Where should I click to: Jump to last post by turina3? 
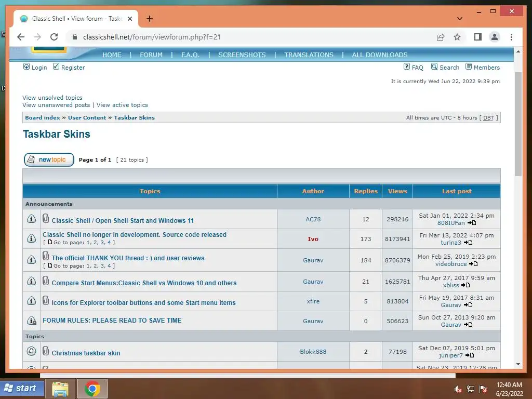click(468, 243)
